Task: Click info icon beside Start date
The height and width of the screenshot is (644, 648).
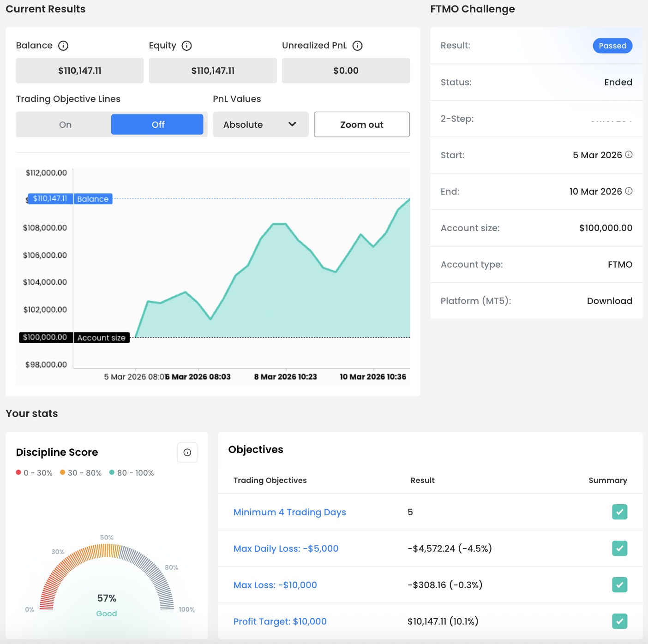Action: (x=629, y=155)
